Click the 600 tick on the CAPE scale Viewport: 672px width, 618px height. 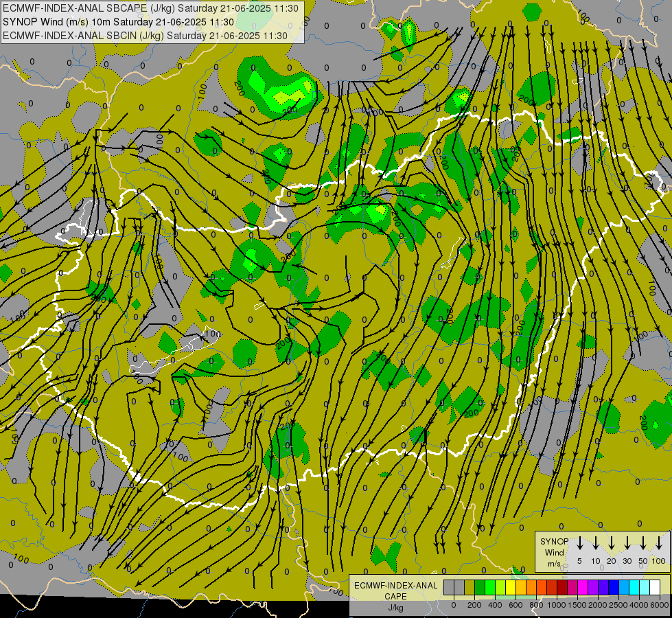point(515,605)
